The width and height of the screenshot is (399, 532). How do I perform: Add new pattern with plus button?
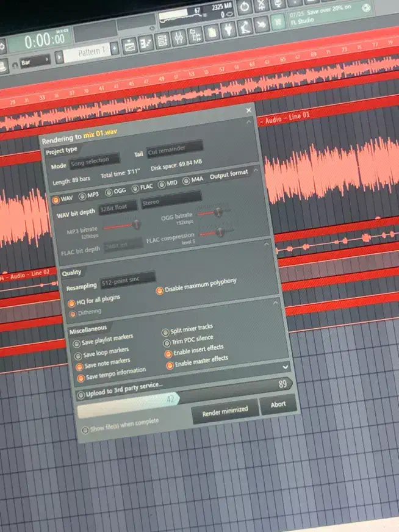115,48
